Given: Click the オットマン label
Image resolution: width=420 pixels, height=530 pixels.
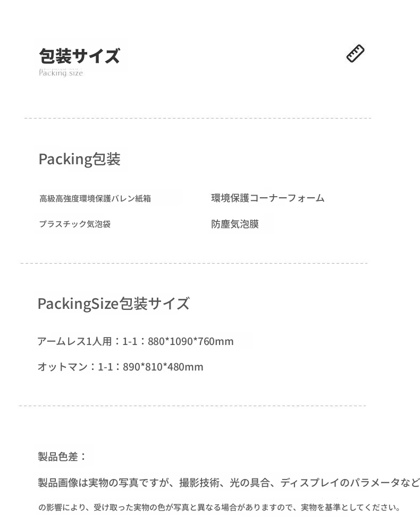Looking at the screenshot, I should pos(63,367).
